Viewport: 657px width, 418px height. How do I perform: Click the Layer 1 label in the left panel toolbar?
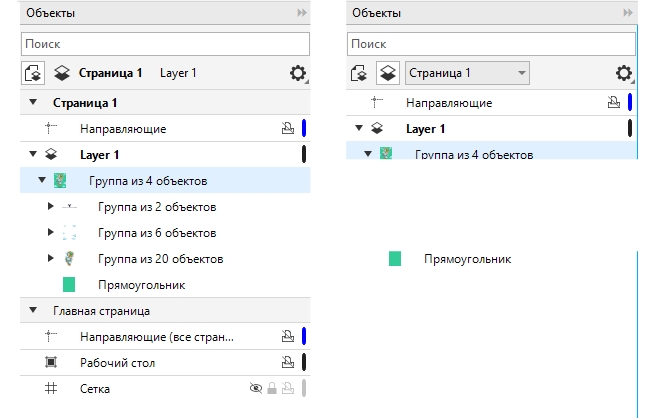pyautogui.click(x=178, y=73)
